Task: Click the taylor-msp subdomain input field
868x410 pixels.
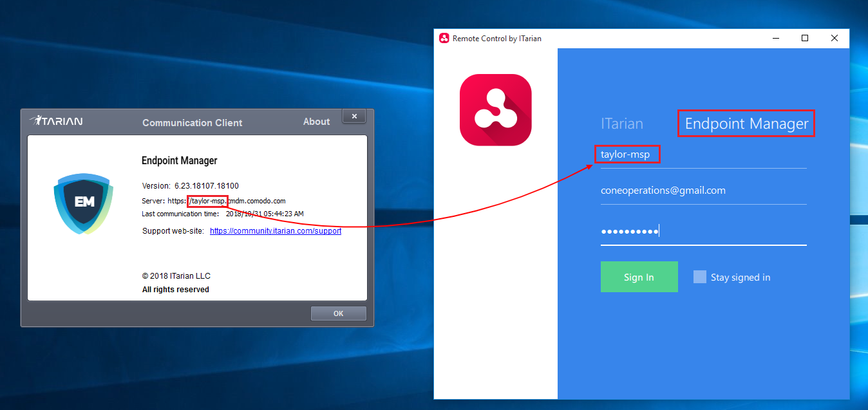Action: (x=704, y=155)
